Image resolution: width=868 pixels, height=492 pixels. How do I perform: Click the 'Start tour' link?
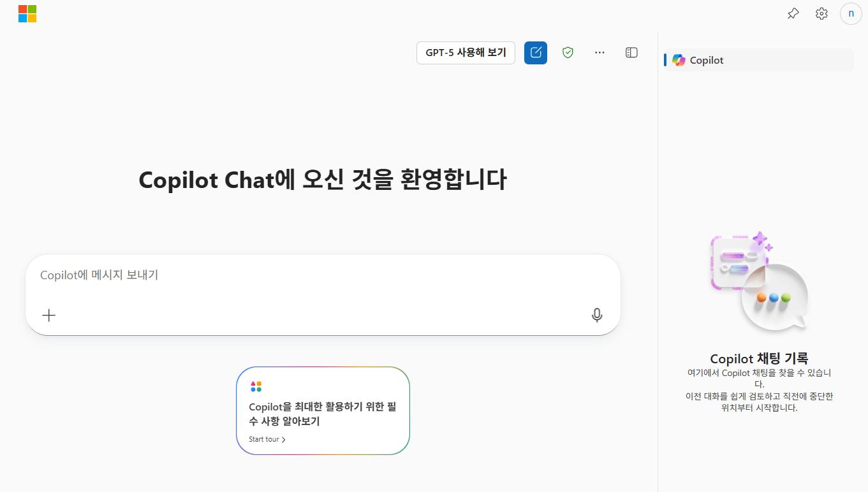(x=264, y=439)
